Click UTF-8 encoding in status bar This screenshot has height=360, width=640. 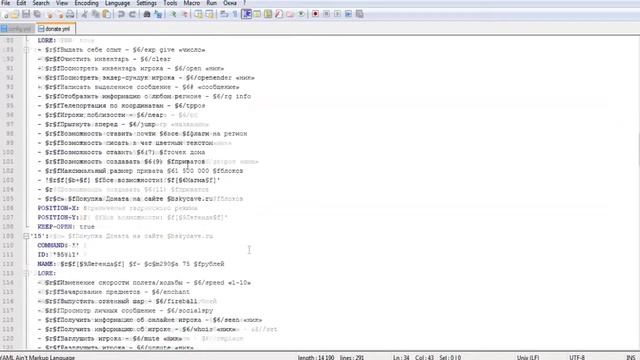(x=578, y=357)
